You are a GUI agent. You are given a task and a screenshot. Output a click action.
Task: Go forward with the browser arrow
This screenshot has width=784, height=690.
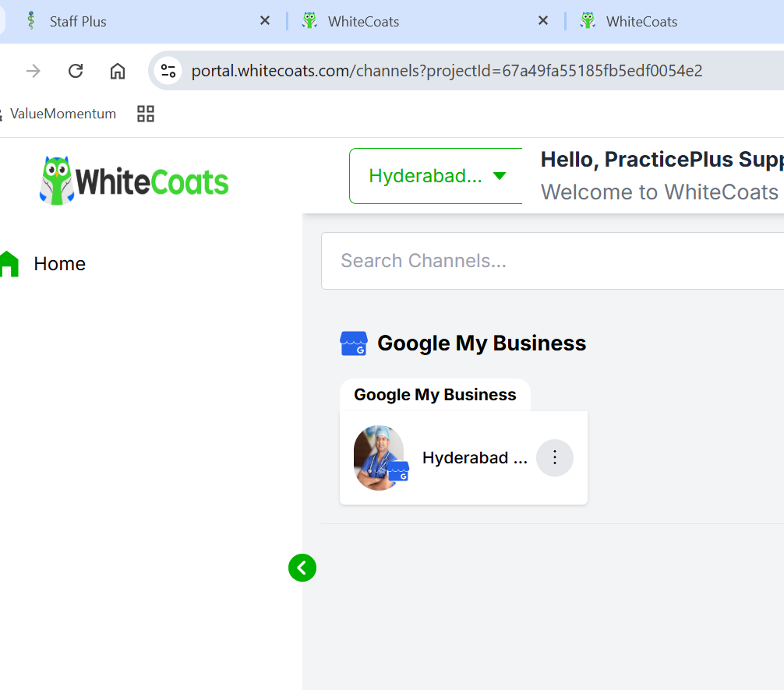click(x=34, y=71)
